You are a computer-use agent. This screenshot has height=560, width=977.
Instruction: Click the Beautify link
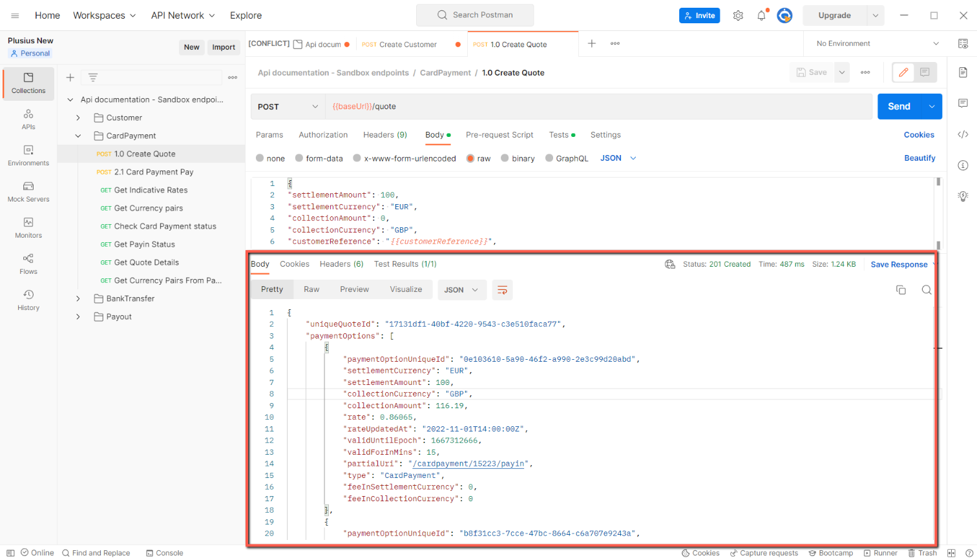[919, 158]
